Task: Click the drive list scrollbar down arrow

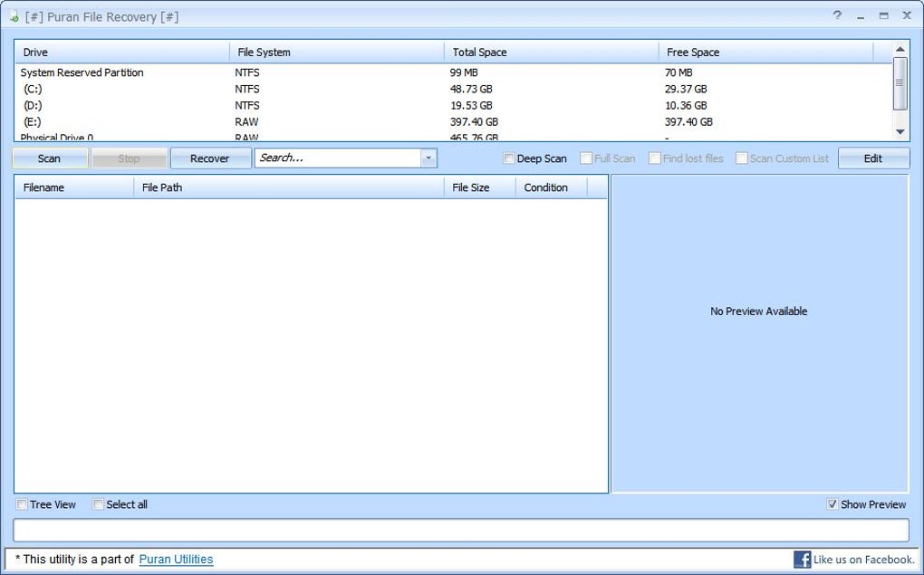Action: [900, 131]
